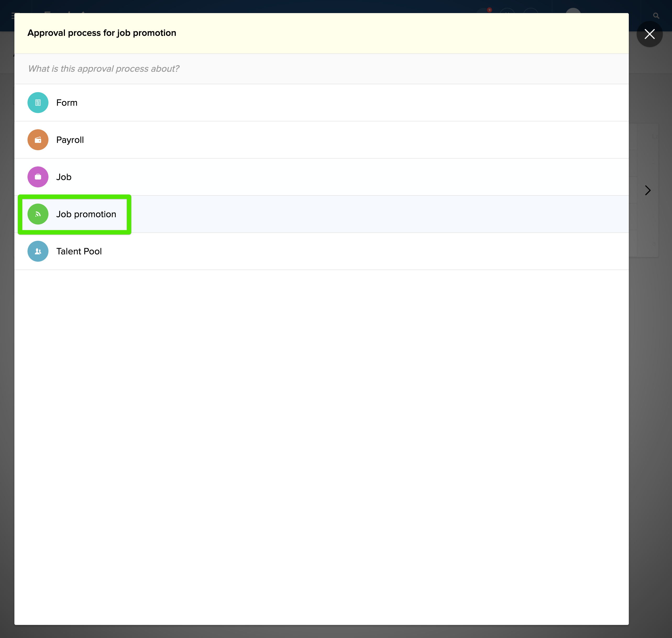Screen dimensions: 672x638
Task: Click the user avatar in top bar
Action: (x=573, y=10)
